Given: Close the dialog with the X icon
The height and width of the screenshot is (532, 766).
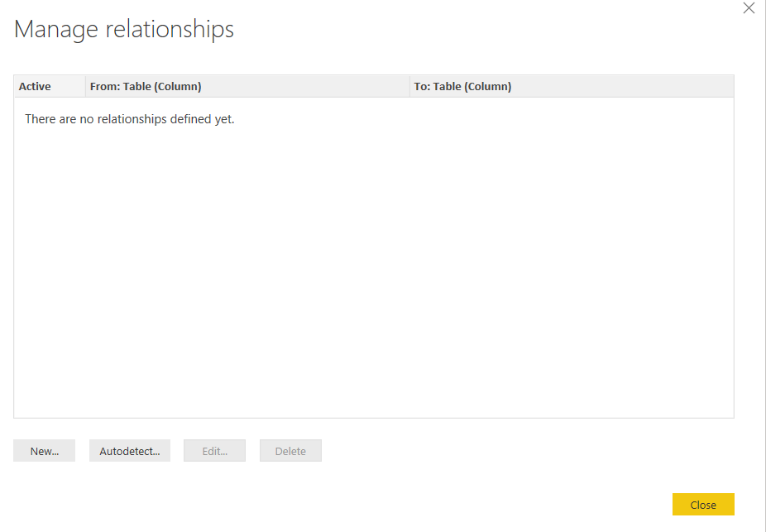Looking at the screenshot, I should pos(749,8).
